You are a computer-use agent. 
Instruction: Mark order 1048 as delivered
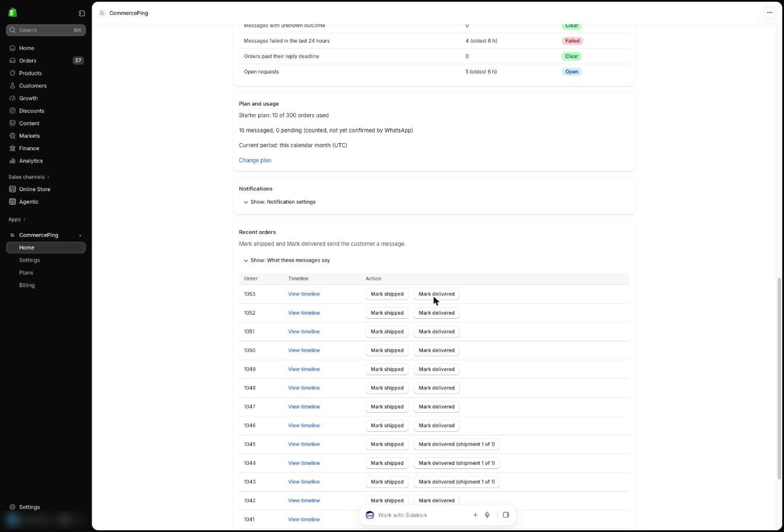(x=437, y=388)
